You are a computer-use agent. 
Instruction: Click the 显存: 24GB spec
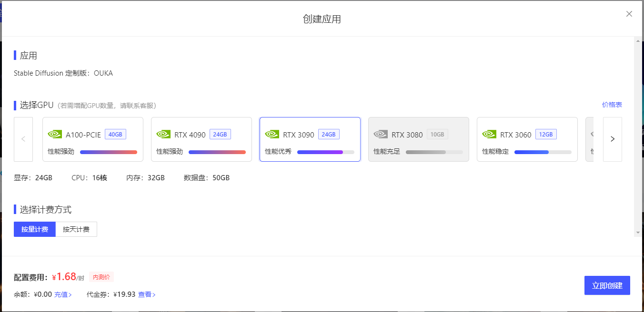coord(33,178)
